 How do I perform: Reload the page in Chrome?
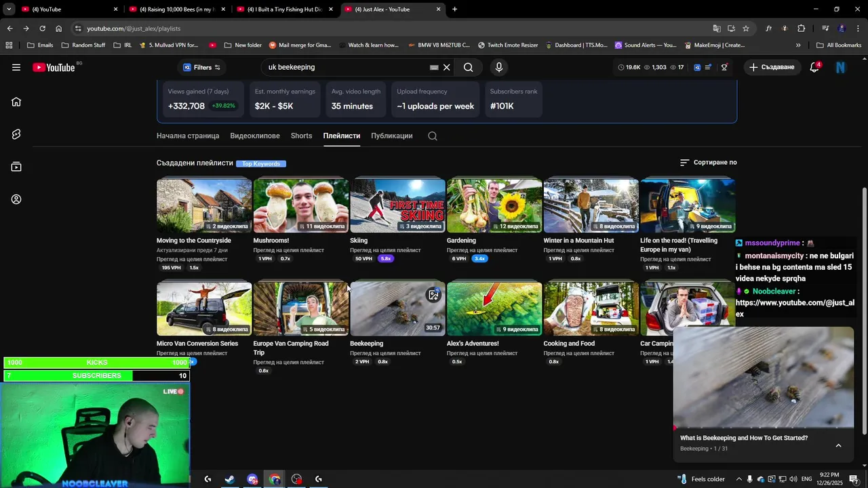42,28
